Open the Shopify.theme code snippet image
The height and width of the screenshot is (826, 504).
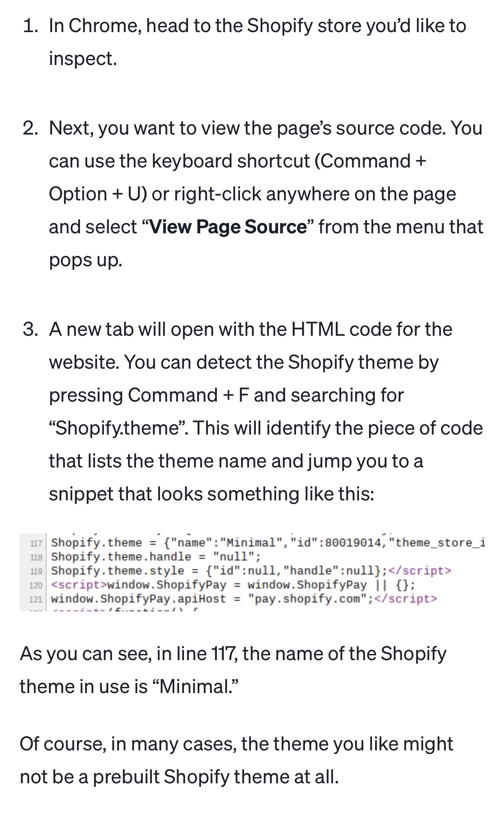252,572
